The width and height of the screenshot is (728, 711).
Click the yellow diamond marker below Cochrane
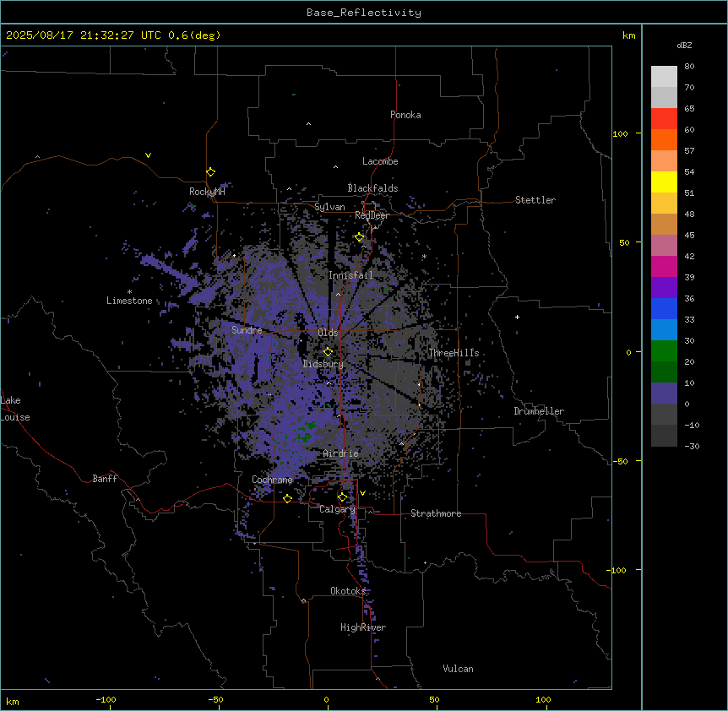(287, 498)
